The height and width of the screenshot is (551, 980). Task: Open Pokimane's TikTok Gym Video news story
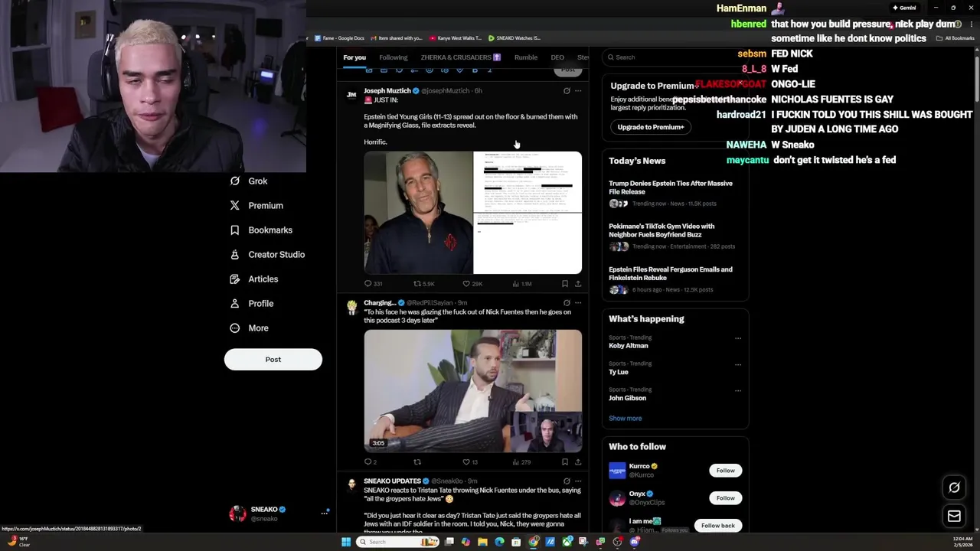(x=661, y=230)
